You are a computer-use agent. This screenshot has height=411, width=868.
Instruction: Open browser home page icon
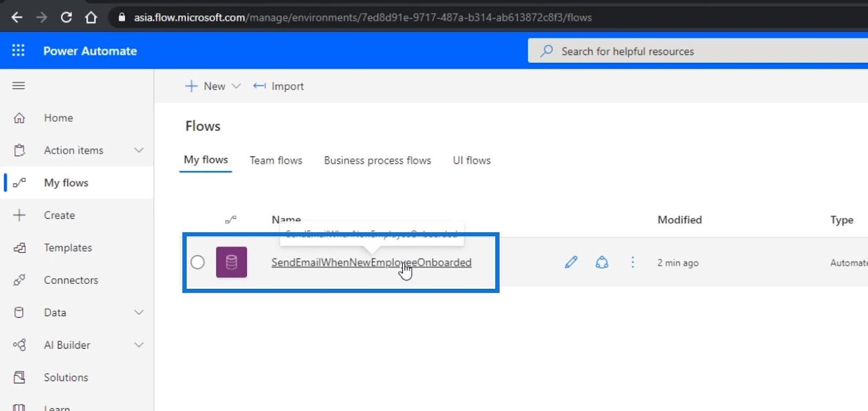[x=91, y=17]
